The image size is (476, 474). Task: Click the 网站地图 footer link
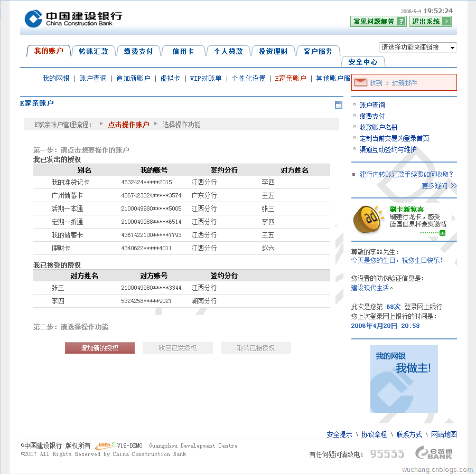[444, 434]
